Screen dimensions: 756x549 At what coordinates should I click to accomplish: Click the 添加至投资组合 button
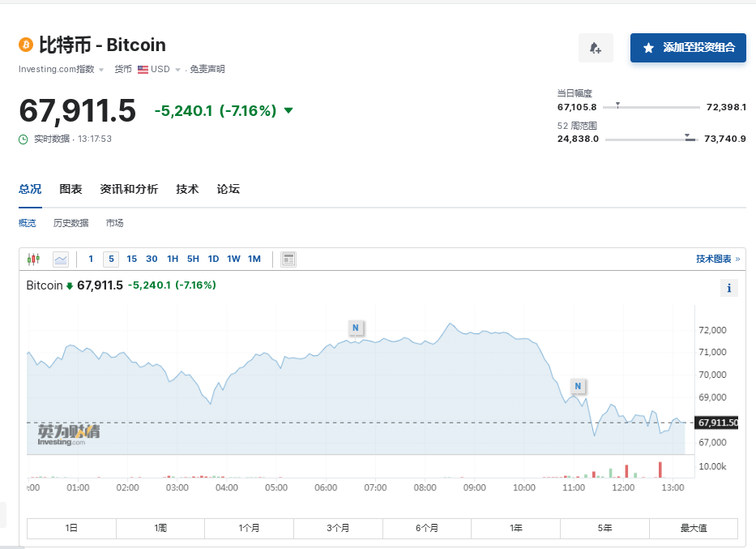tap(688, 48)
